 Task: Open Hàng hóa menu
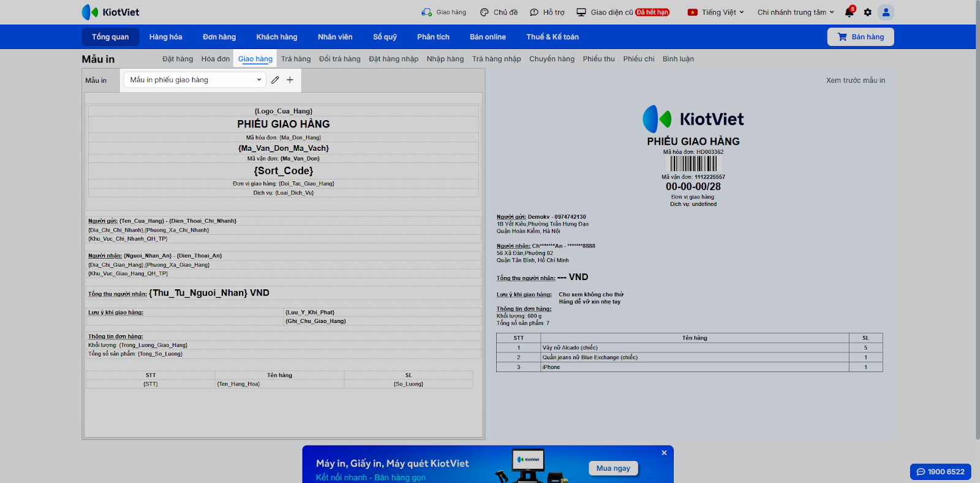(x=166, y=37)
